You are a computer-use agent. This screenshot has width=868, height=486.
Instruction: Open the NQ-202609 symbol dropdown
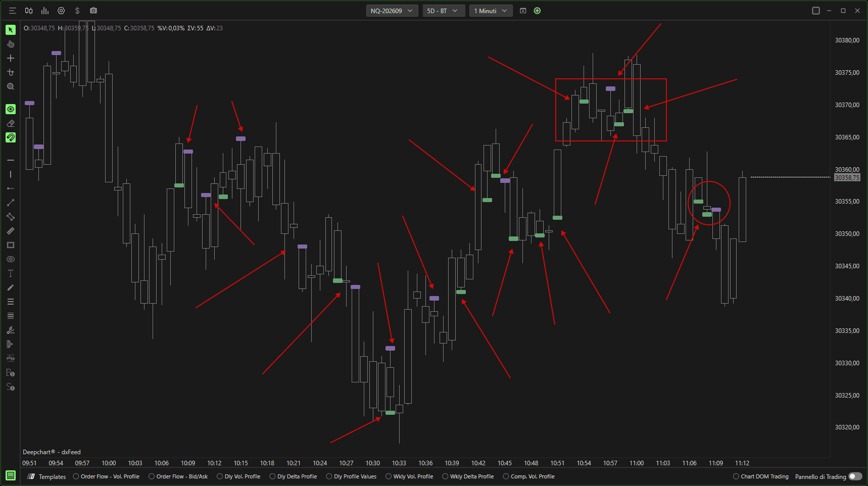point(392,11)
